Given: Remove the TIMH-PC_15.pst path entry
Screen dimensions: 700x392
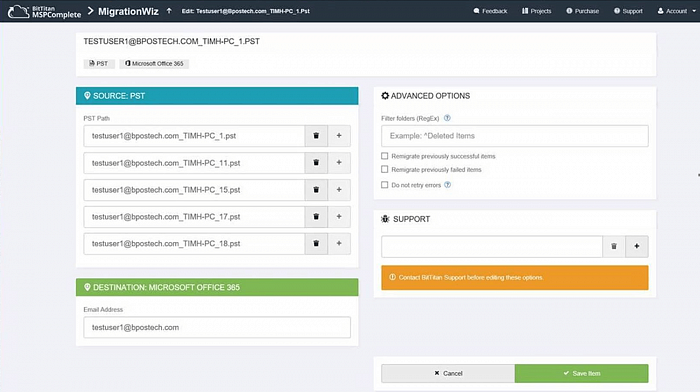Looking at the screenshot, I should [316, 190].
